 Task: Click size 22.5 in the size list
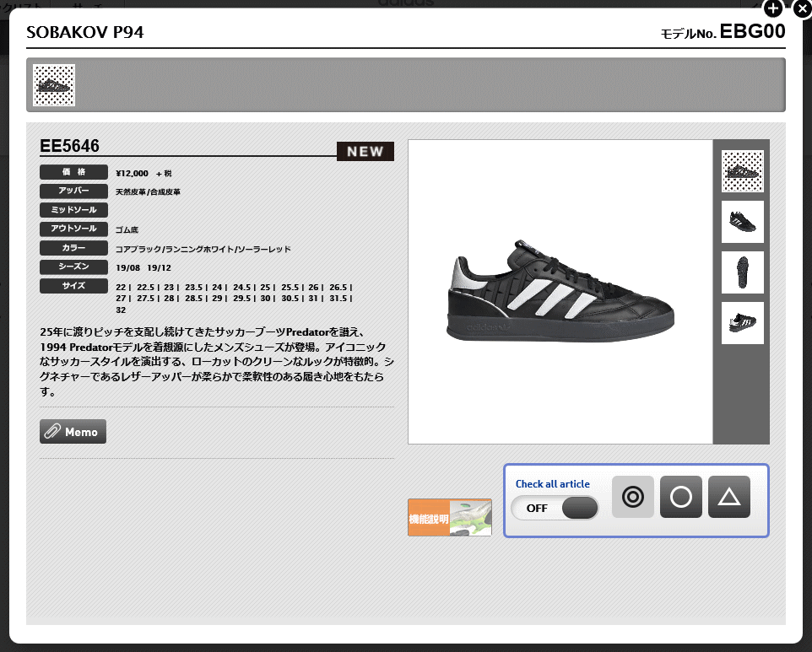145,287
